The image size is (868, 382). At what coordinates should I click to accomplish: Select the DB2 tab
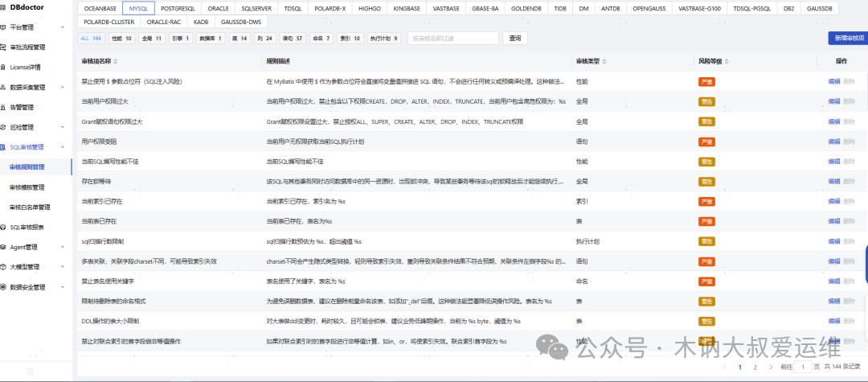pos(788,9)
